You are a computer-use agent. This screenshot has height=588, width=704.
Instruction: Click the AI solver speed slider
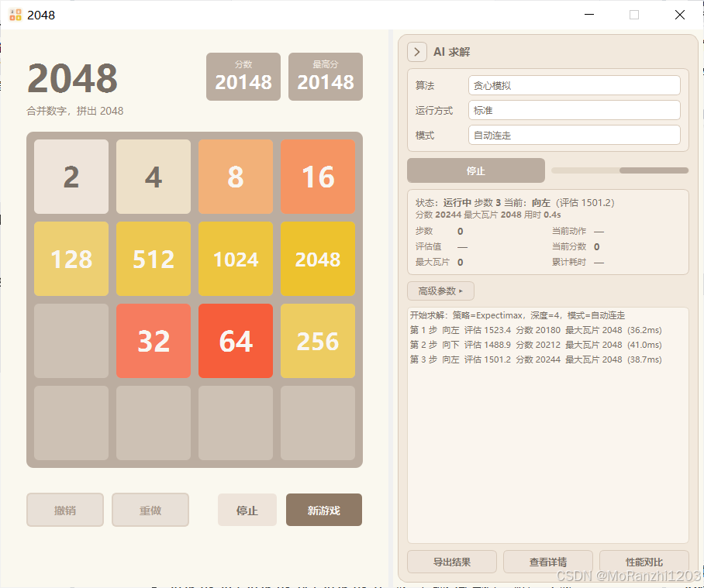point(619,170)
